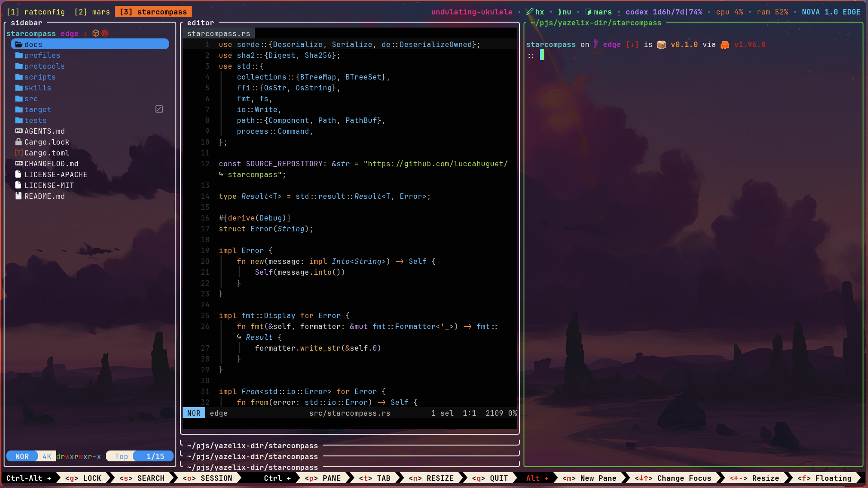The image size is (868, 488).
Task: Click the markdown icon beside CHANGELOG.md
Action: coord(19,164)
